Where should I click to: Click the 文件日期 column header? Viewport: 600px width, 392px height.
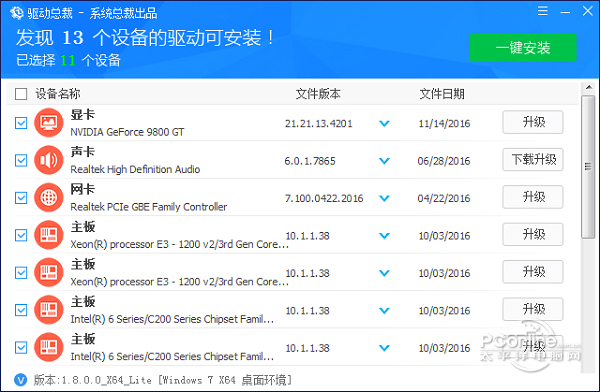coord(442,94)
